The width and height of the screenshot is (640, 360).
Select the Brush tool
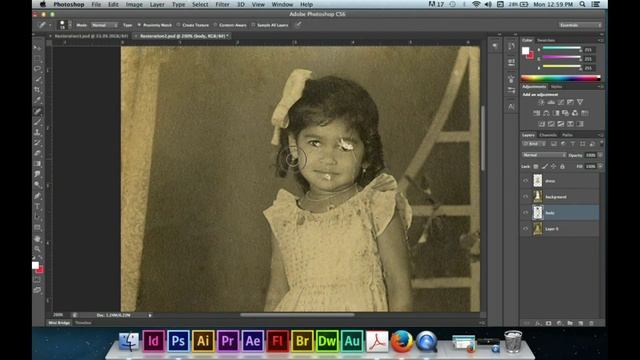(38, 122)
